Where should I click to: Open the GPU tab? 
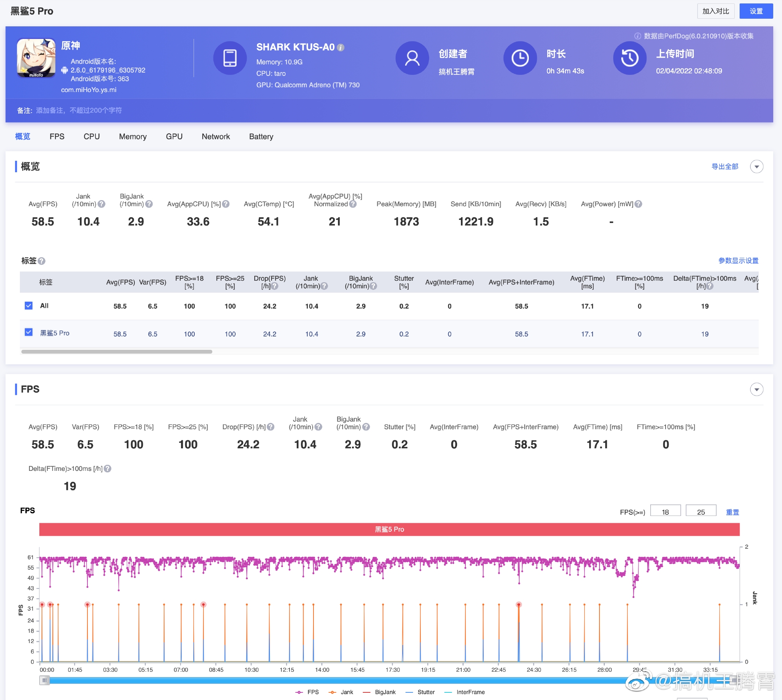174,137
